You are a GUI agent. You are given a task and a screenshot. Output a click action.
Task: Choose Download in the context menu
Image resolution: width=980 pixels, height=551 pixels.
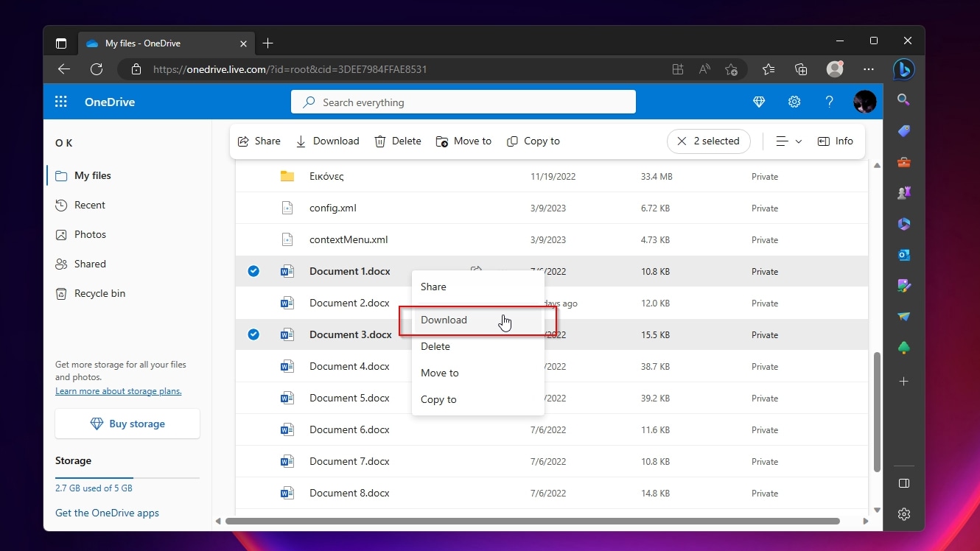click(x=477, y=320)
